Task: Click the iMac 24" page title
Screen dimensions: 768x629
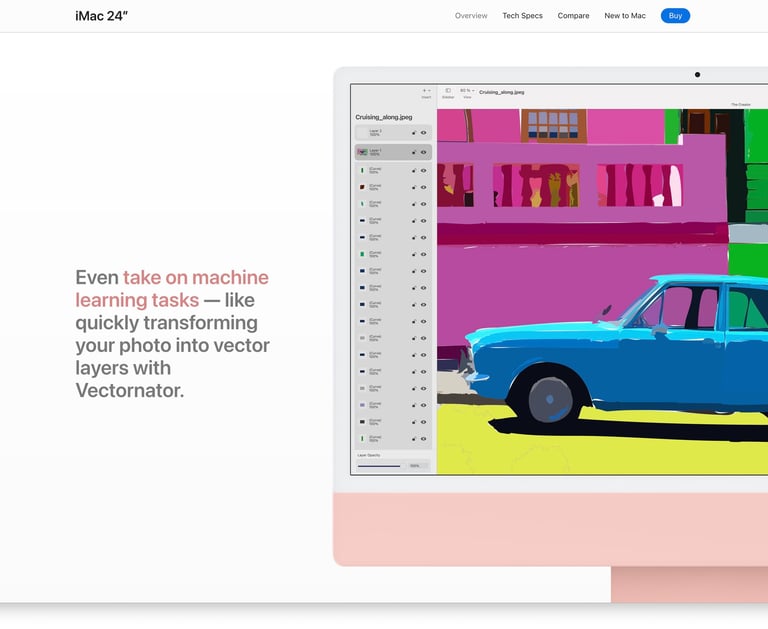Action: pos(101,16)
